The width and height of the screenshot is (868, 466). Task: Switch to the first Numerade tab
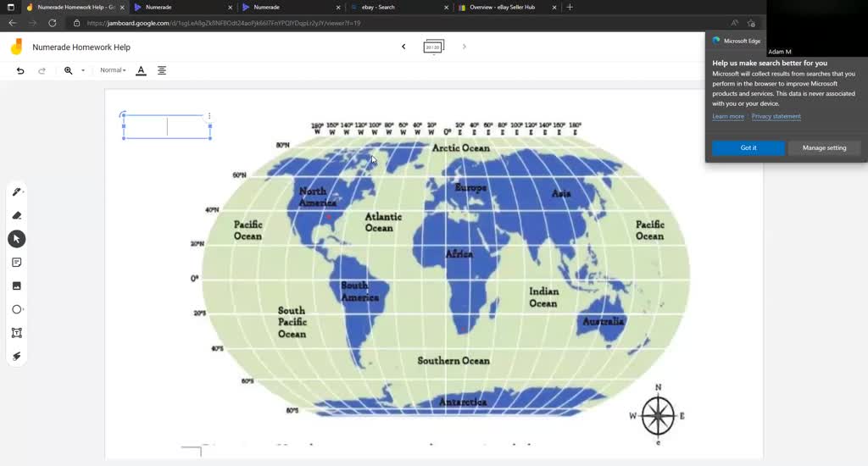pos(183,7)
